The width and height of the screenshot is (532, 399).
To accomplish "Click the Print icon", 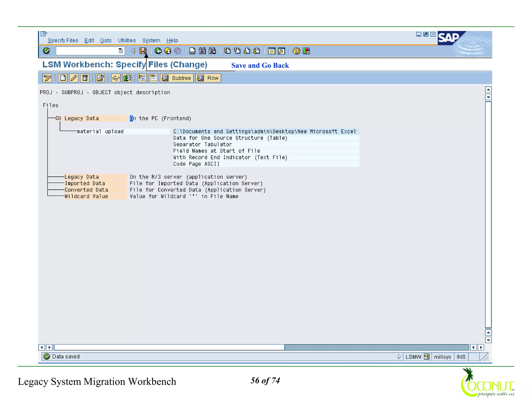I will click(192, 51).
